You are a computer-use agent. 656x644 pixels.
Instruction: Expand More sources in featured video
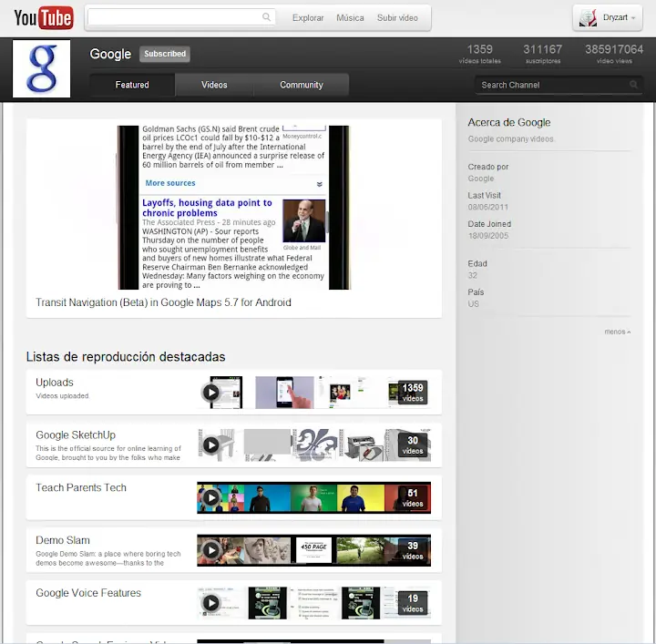click(170, 183)
